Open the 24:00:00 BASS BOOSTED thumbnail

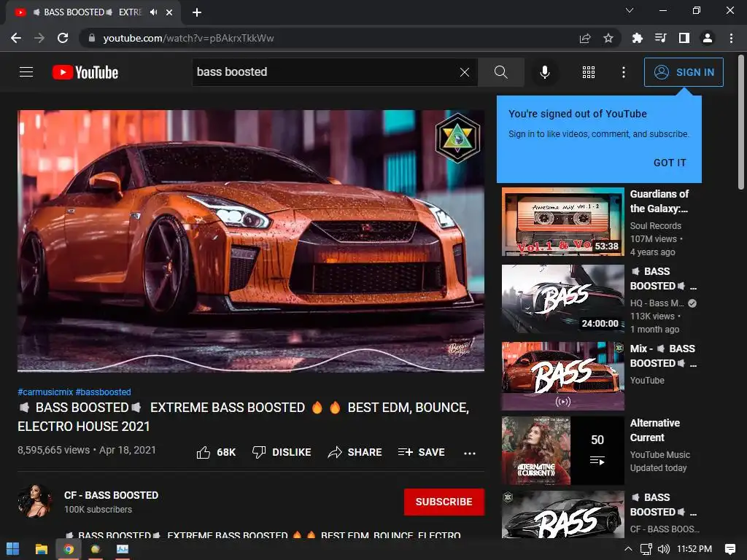[562, 299]
